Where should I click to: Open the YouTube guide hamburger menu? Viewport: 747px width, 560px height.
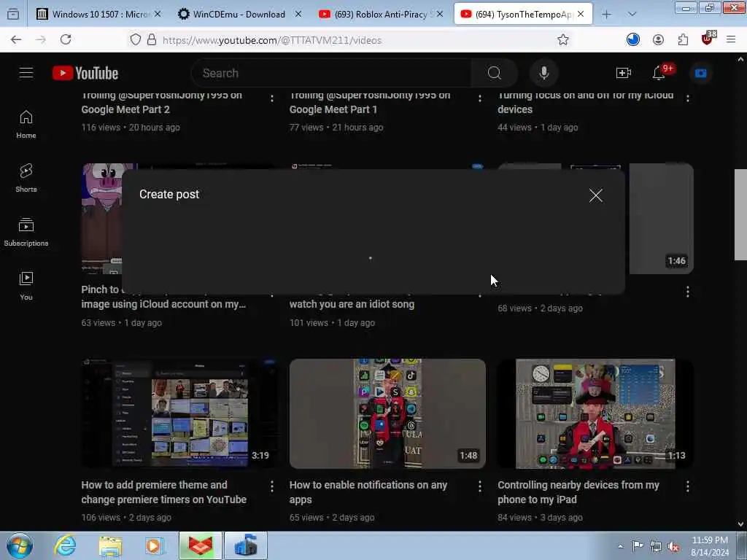click(x=26, y=73)
